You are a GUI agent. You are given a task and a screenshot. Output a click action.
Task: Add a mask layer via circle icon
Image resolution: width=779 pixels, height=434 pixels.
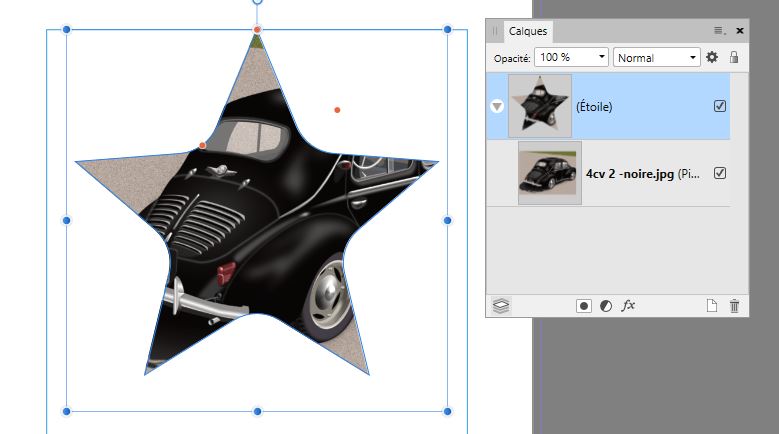(584, 306)
